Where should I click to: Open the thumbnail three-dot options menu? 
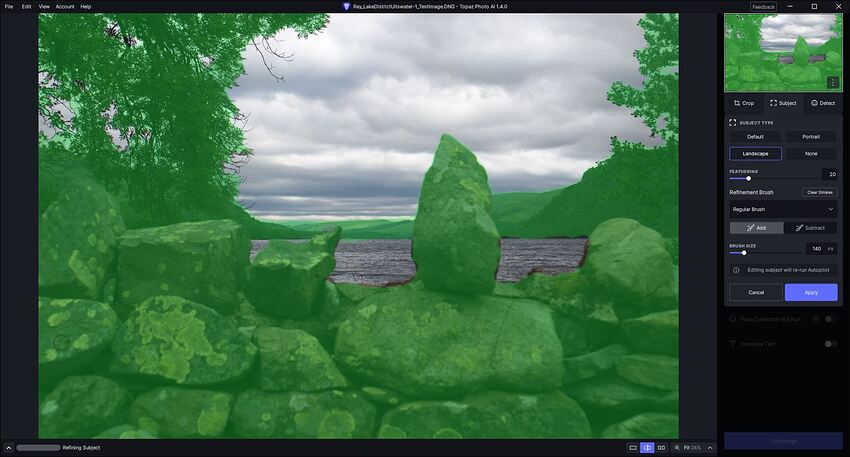(833, 82)
